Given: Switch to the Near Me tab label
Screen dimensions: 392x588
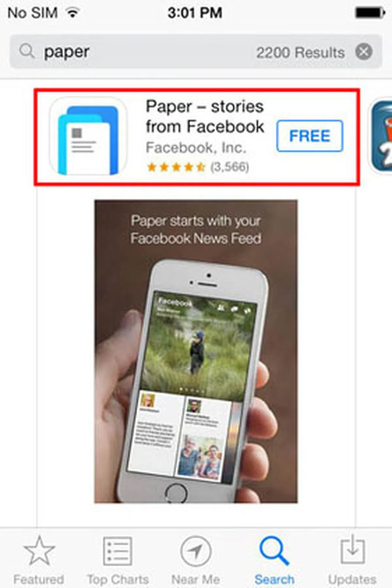Looking at the screenshot, I should [196, 580].
